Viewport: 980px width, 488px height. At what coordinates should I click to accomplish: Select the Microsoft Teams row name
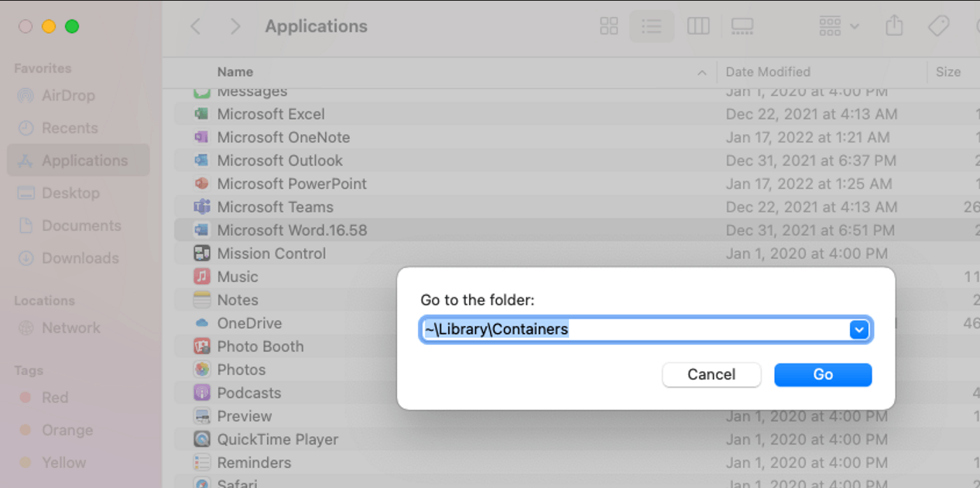[275, 207]
